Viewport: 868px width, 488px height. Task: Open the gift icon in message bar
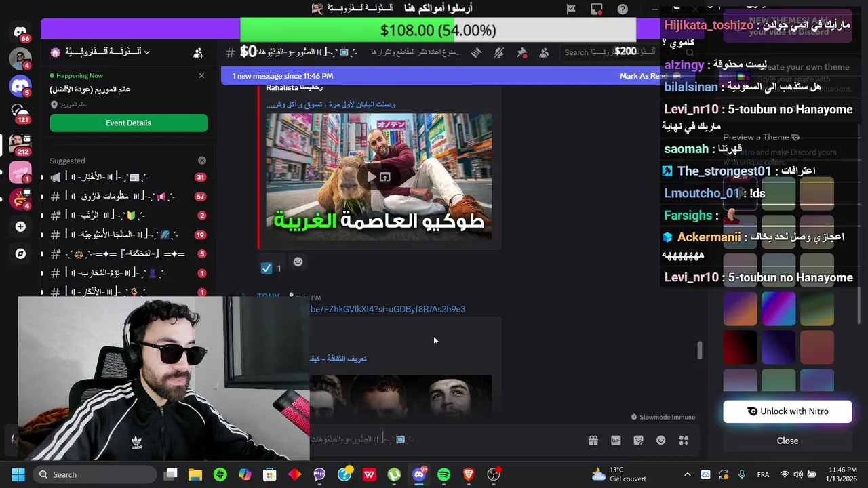point(593,441)
